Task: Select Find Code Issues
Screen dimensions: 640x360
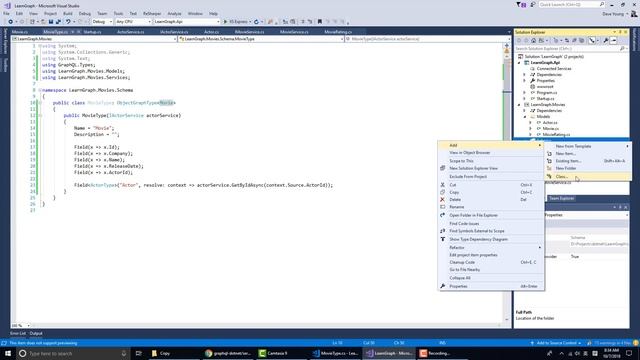Action: pos(491,224)
